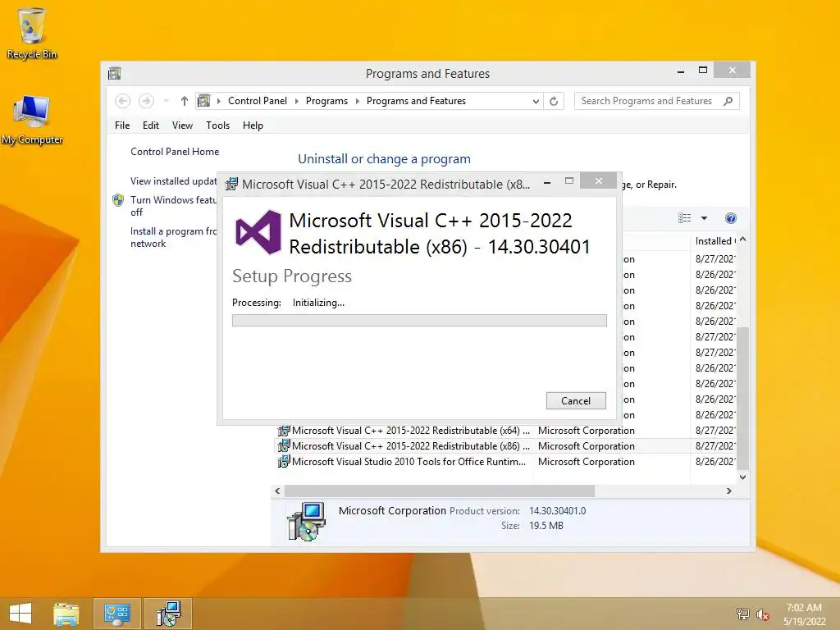Image resolution: width=840 pixels, height=630 pixels.
Task: Open the Edit menu
Action: 151,126
